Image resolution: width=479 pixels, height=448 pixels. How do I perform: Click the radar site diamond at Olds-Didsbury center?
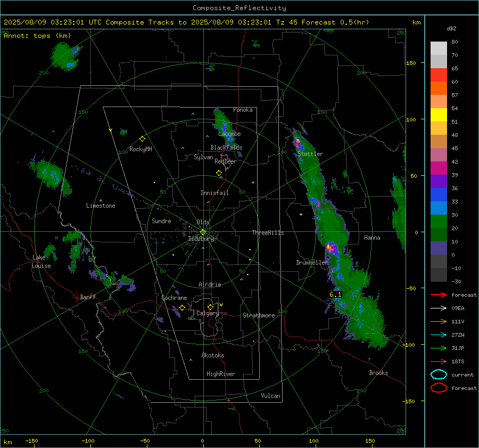tap(203, 232)
